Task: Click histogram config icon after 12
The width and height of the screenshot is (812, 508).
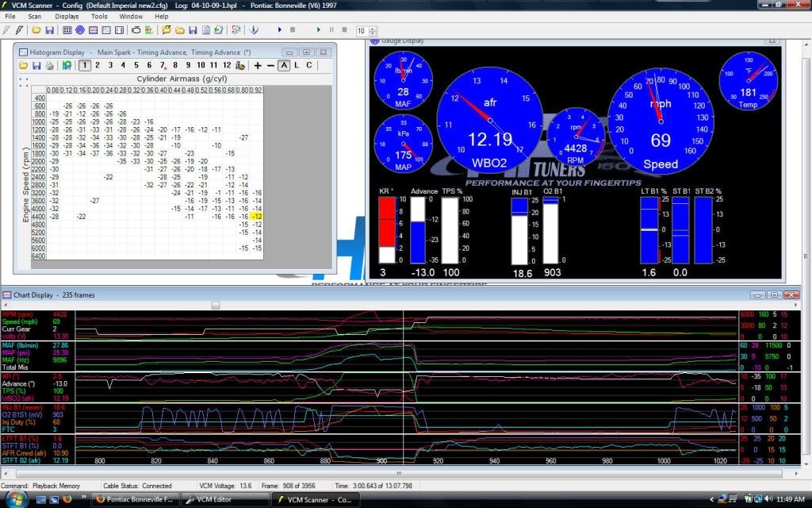Action: click(240, 65)
